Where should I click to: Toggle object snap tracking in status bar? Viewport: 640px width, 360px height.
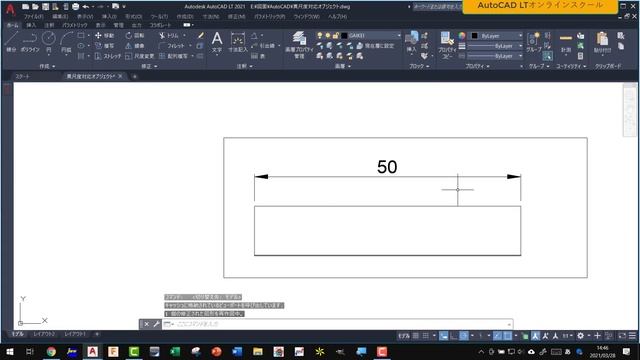point(497,336)
